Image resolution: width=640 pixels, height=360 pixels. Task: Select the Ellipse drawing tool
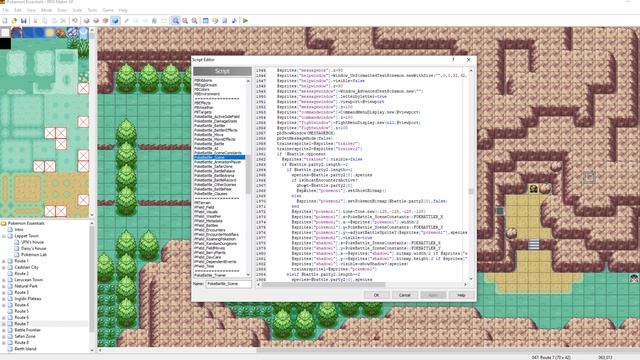click(x=145, y=21)
